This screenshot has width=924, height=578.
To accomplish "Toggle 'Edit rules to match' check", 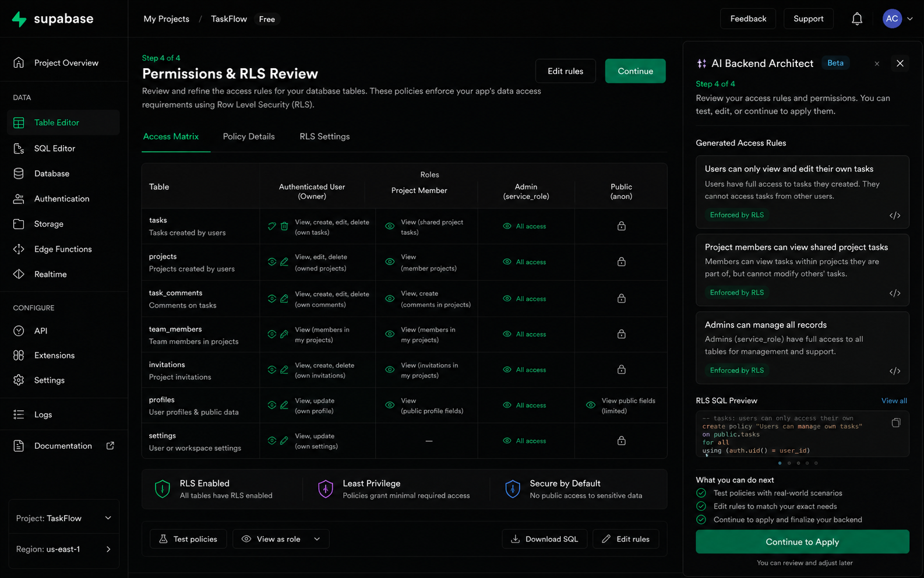I will 701,506.
